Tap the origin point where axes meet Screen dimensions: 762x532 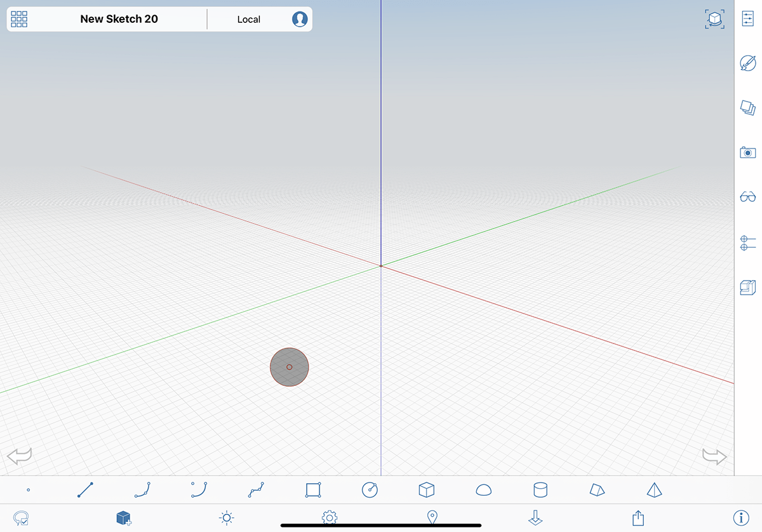pyautogui.click(x=381, y=266)
